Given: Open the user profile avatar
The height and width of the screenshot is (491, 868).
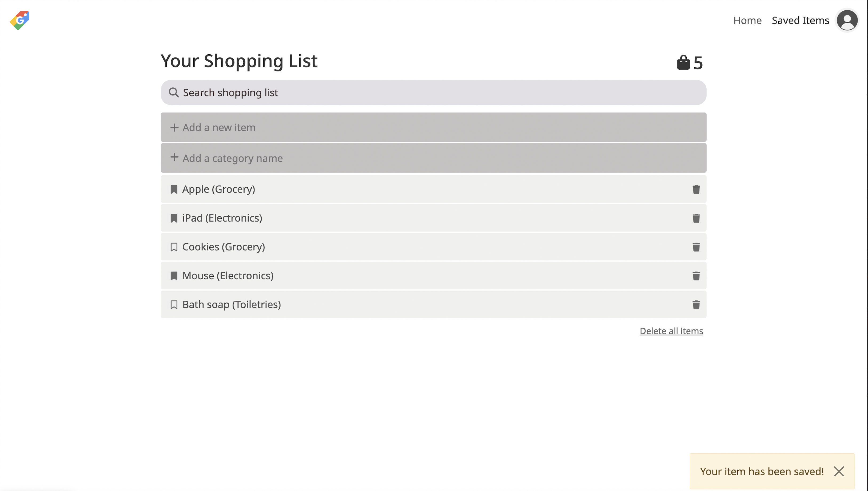Looking at the screenshot, I should [847, 20].
